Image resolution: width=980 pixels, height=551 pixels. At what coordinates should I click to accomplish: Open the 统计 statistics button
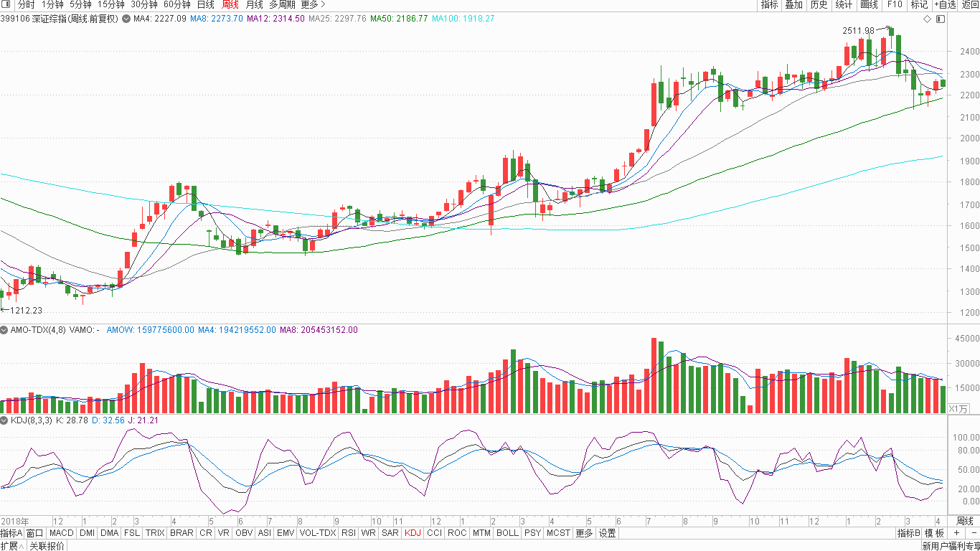pos(844,5)
